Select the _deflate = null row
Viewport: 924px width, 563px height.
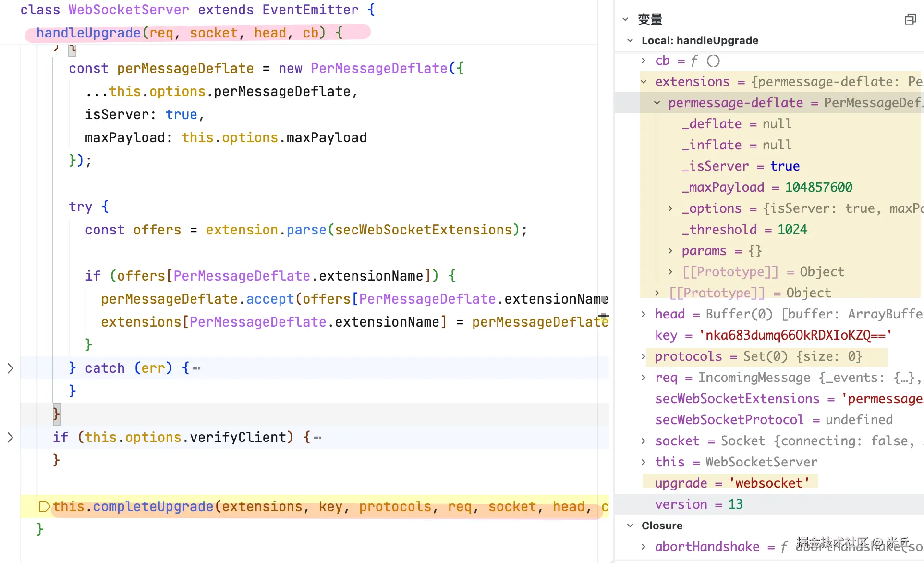(769, 124)
